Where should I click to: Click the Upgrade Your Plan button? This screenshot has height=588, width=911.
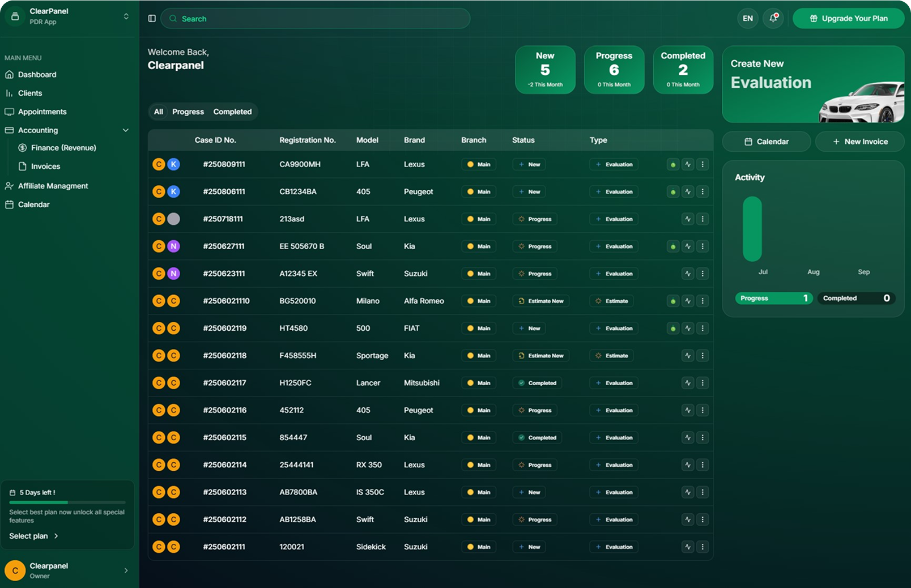tap(848, 18)
